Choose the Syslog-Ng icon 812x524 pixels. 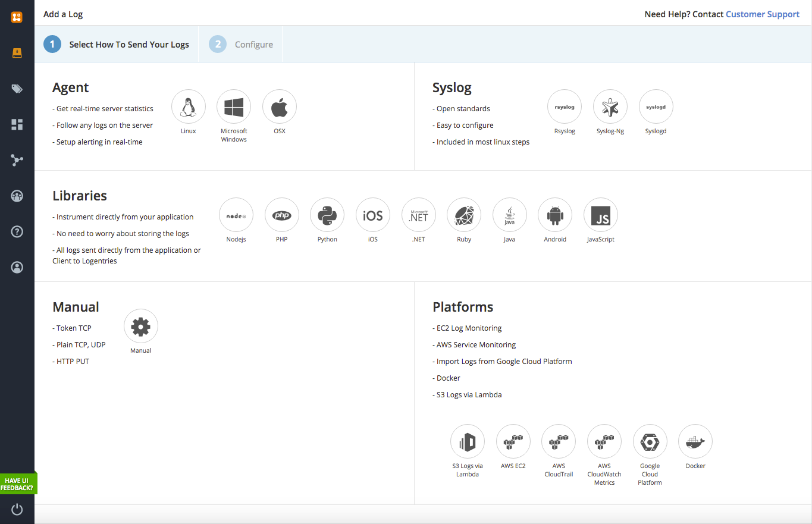click(x=610, y=107)
